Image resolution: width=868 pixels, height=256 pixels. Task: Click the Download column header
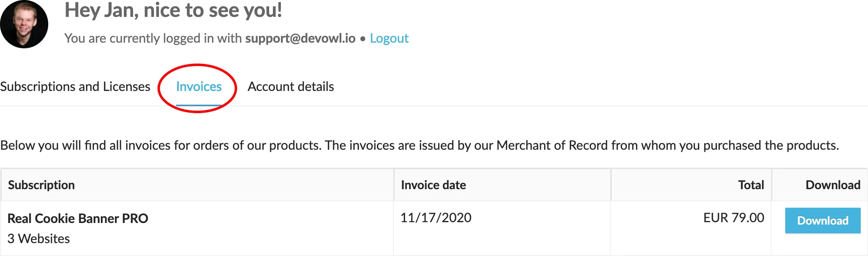click(833, 185)
